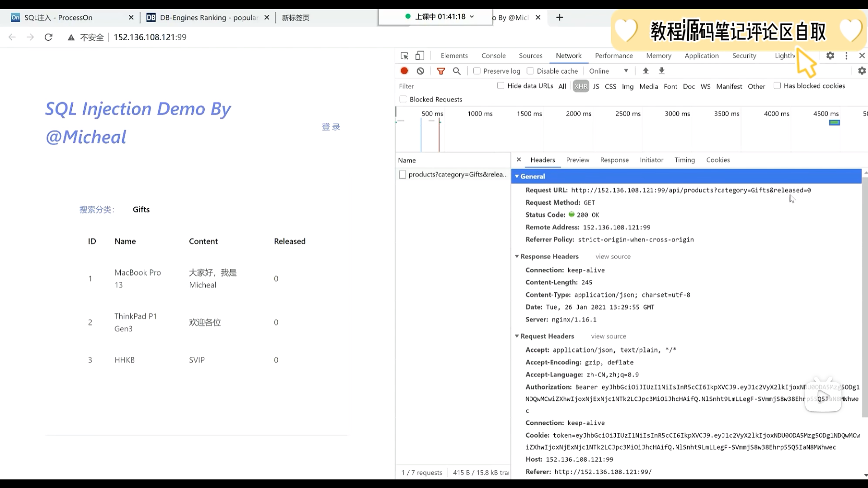Stop recording network log red button
The image size is (868, 488).
pyautogui.click(x=404, y=71)
